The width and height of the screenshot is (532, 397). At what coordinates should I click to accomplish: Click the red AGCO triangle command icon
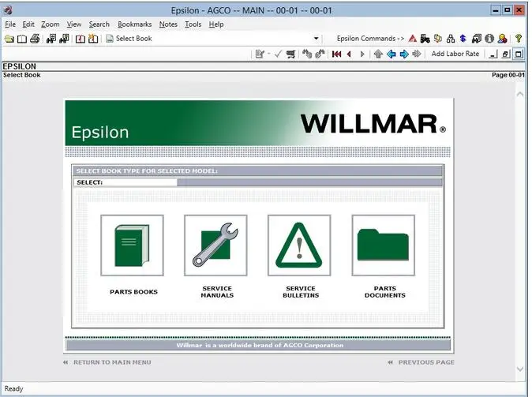click(x=413, y=39)
